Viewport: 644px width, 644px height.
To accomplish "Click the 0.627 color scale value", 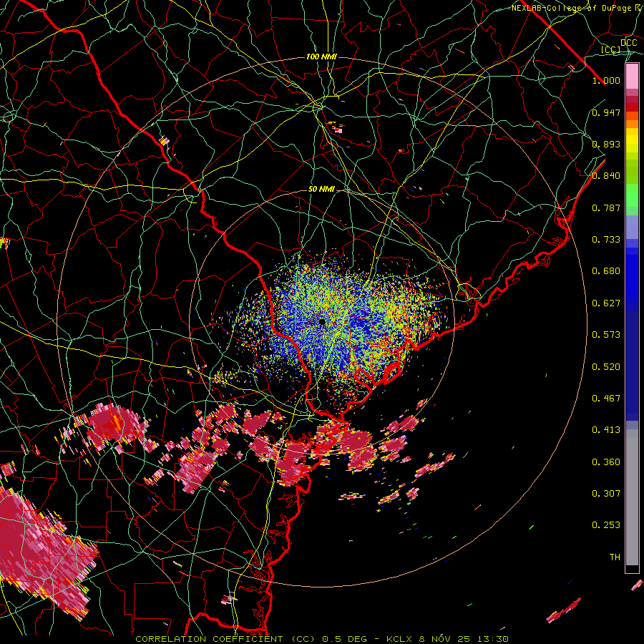I will 606,303.
